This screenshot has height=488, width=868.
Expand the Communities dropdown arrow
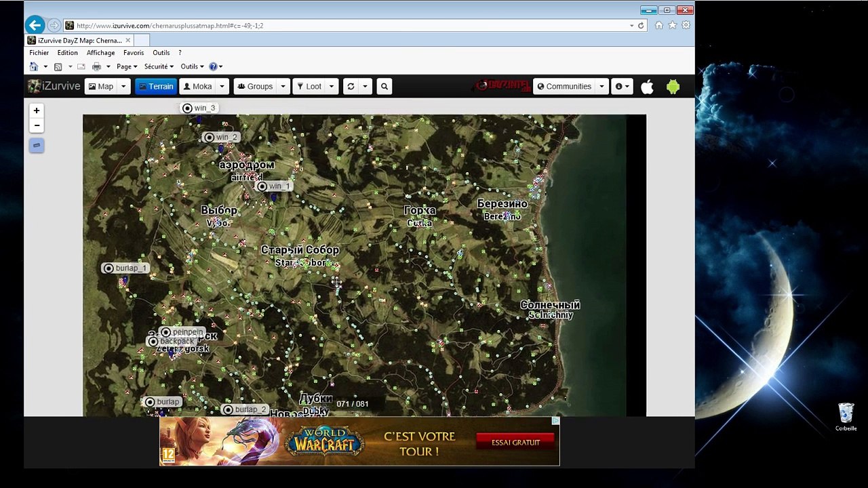601,86
